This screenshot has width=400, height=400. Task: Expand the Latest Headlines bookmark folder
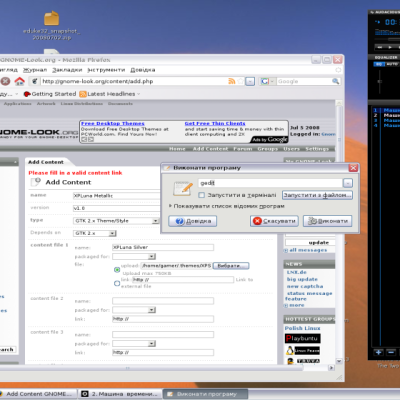click(x=110, y=94)
